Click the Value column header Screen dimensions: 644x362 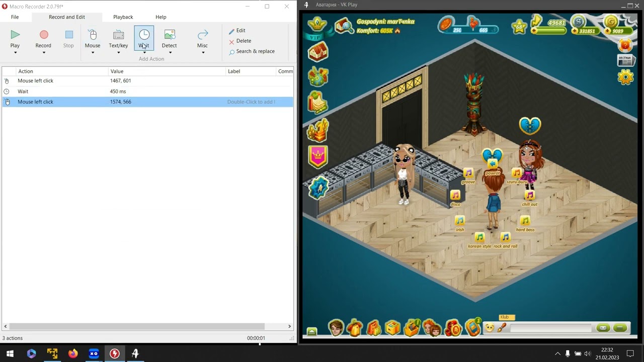point(167,71)
